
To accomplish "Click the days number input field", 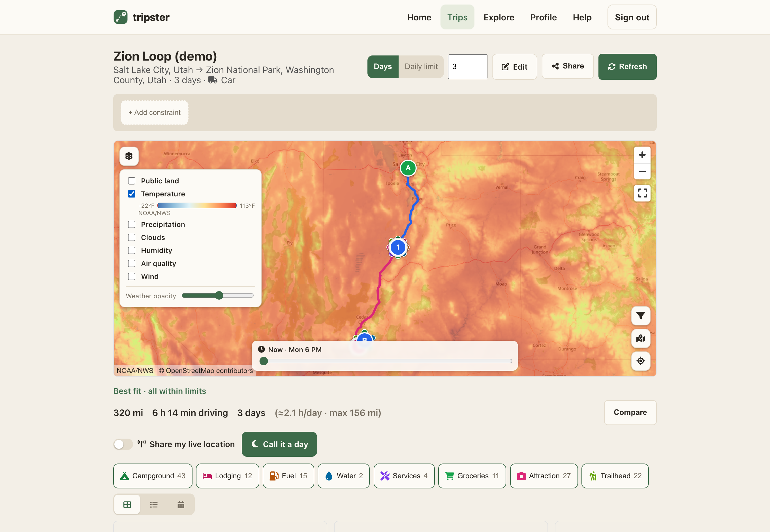I will click(x=467, y=67).
